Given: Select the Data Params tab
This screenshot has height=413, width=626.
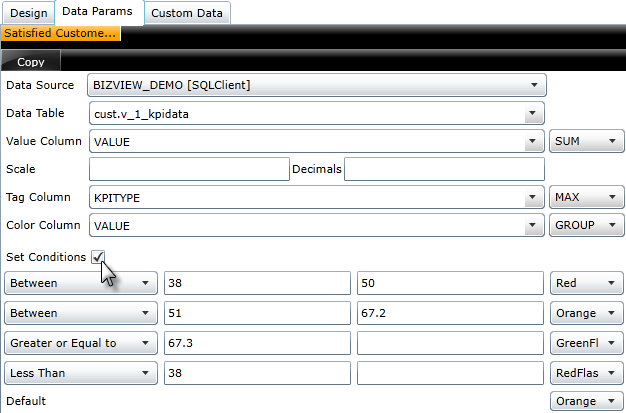Looking at the screenshot, I should click(x=99, y=12).
